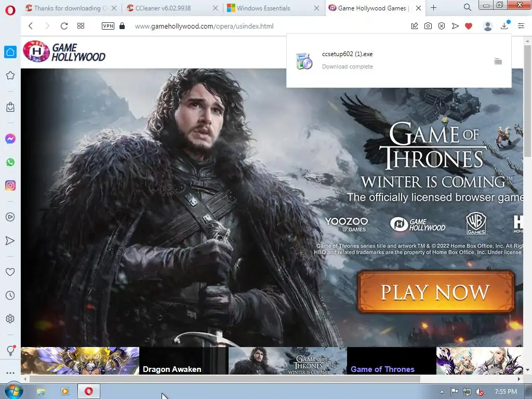Viewport: 532px width, 399px height.
Task: Switch to CCleaner v6.02.9938 tab
Action: 172,8
